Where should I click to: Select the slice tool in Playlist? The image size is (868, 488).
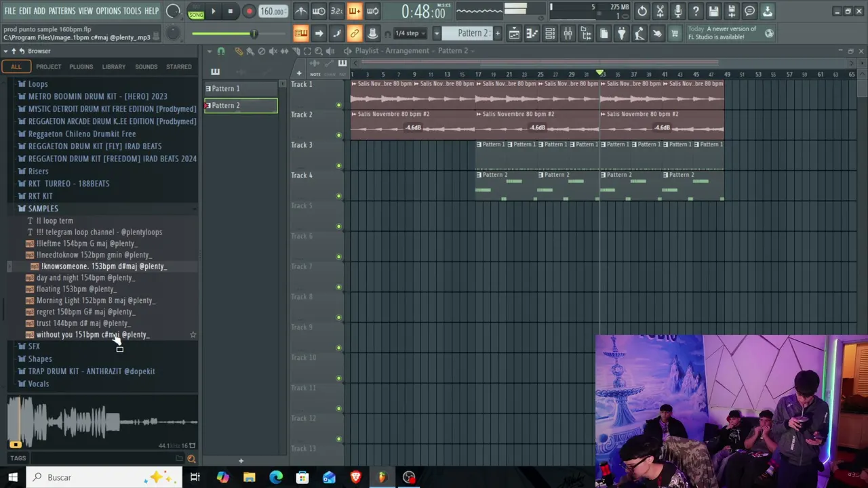296,51
